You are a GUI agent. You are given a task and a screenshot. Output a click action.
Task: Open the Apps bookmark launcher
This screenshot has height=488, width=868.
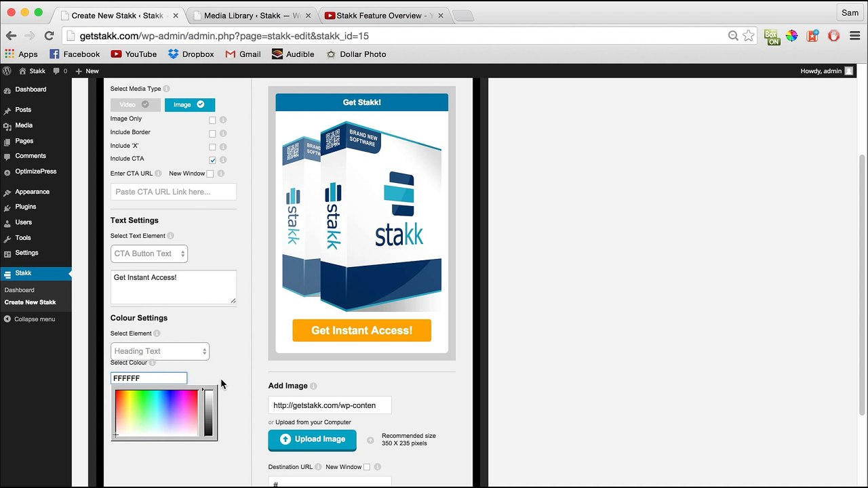tap(21, 54)
